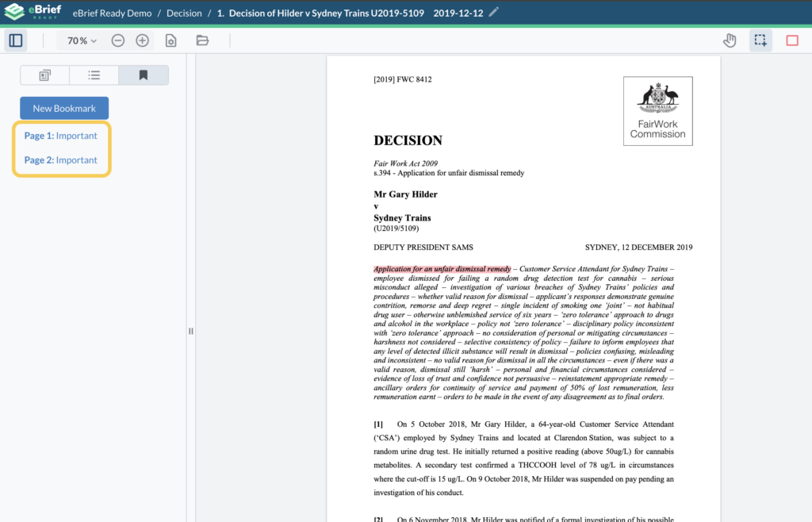Image resolution: width=812 pixels, height=522 pixels.
Task: Click the '[2019] FWC 8412' citation
Action: point(402,79)
